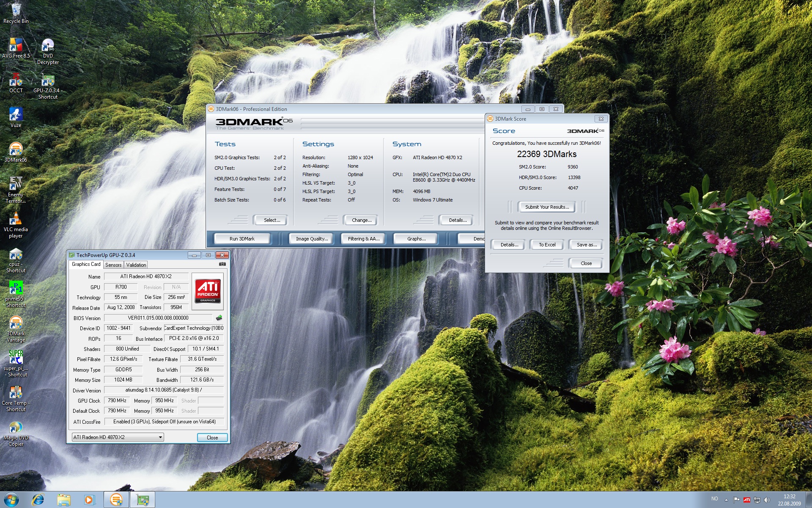The width and height of the screenshot is (812, 508).
Task: Click Submit Your Results... button
Action: [x=547, y=207]
